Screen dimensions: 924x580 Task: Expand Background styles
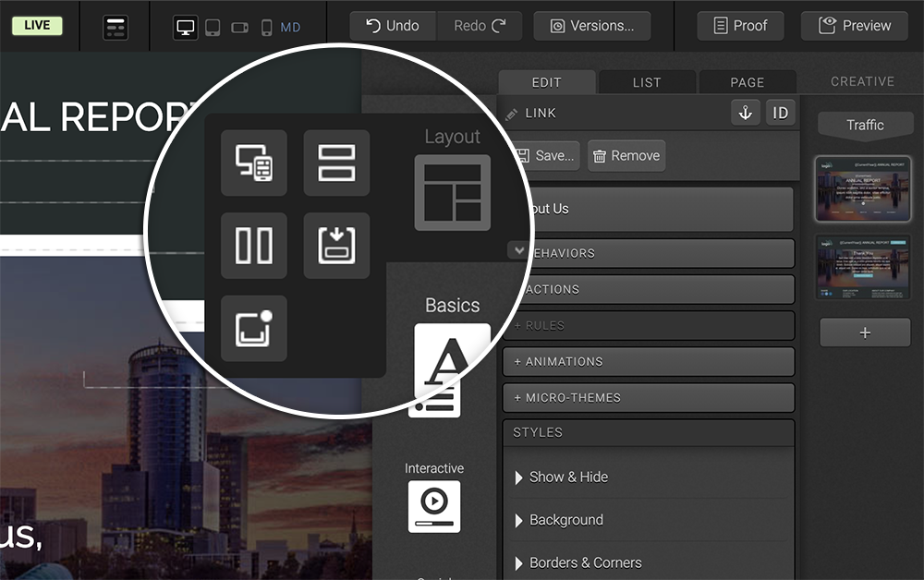coord(566,520)
